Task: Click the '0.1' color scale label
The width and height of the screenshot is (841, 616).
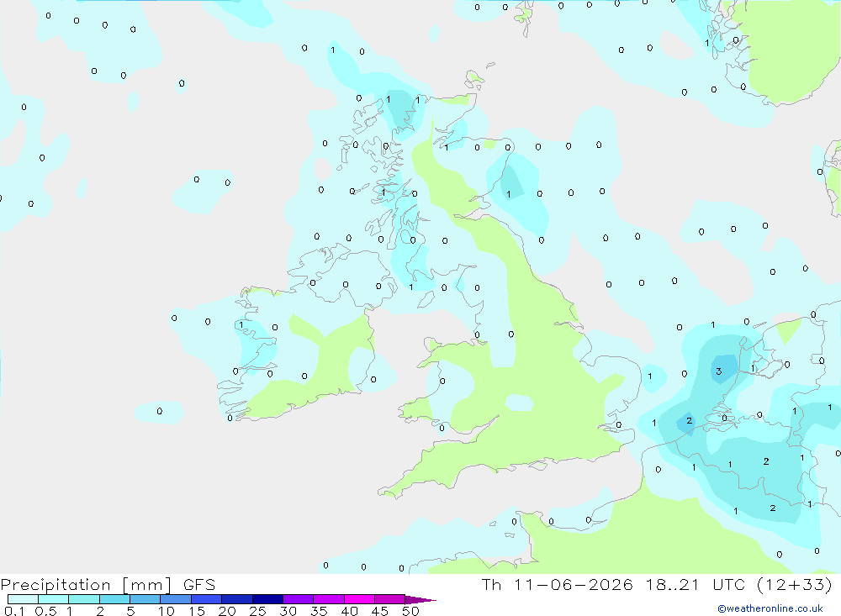Action: coord(14,611)
